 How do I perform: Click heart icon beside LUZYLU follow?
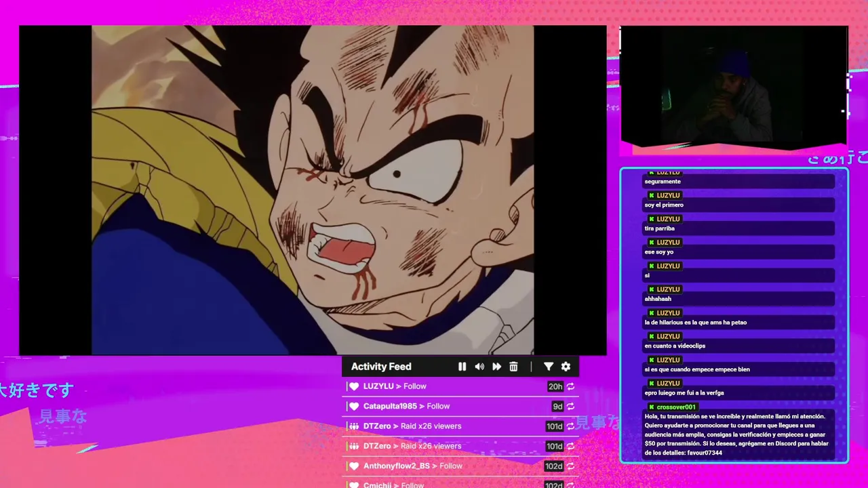click(x=354, y=386)
